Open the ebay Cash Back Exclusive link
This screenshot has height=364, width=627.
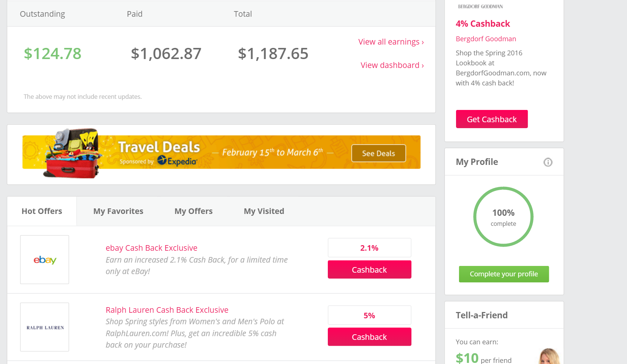(151, 248)
